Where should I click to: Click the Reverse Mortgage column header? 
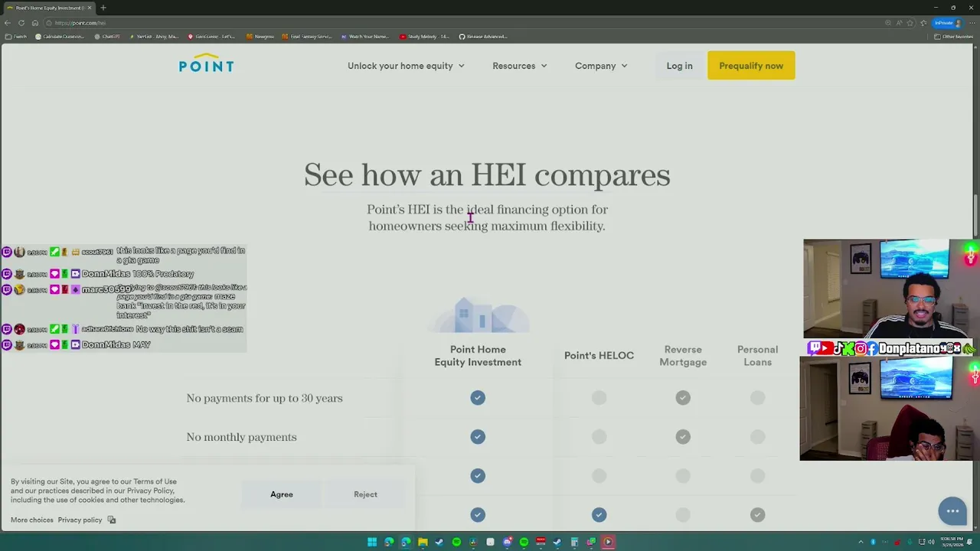click(683, 356)
